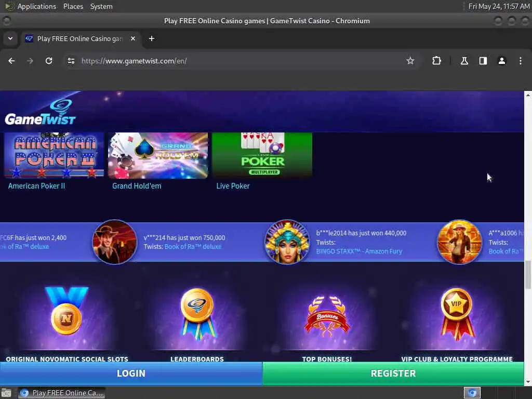532x399 pixels.
Task: Click the show desktop icon in taskbar
Action: (6, 393)
